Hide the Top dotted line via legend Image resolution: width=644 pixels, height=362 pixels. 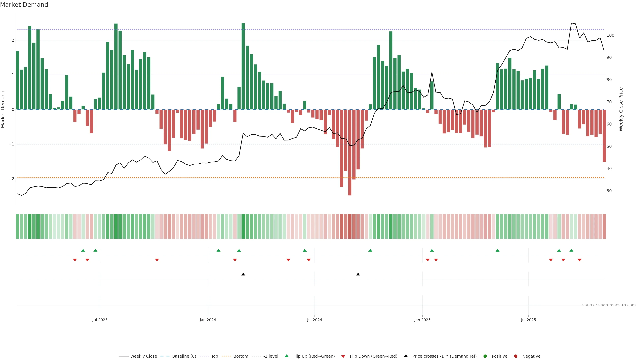pyautogui.click(x=214, y=356)
